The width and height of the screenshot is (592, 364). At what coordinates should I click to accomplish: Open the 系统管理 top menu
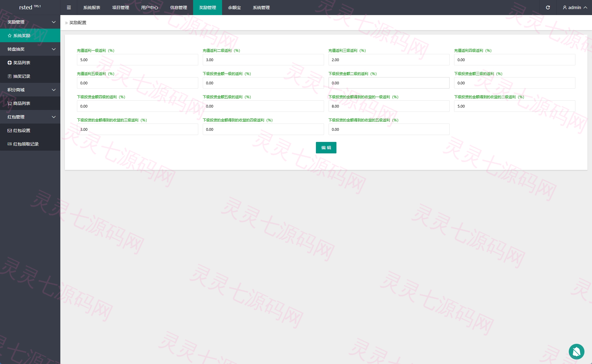[261, 8]
